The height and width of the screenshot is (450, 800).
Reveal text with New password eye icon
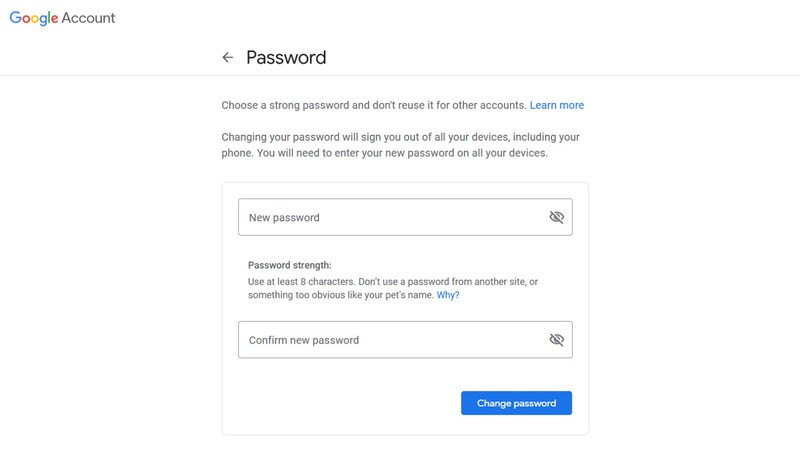coord(556,217)
